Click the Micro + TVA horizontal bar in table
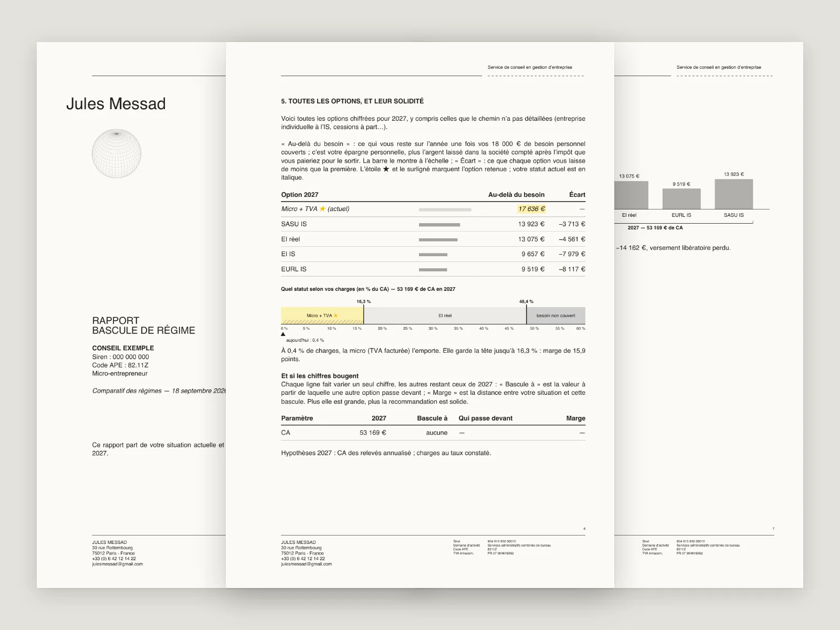840x630 pixels. [x=445, y=209]
